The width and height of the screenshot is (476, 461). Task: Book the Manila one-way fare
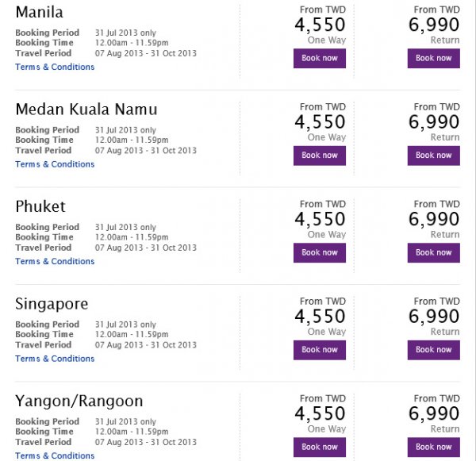pos(320,58)
